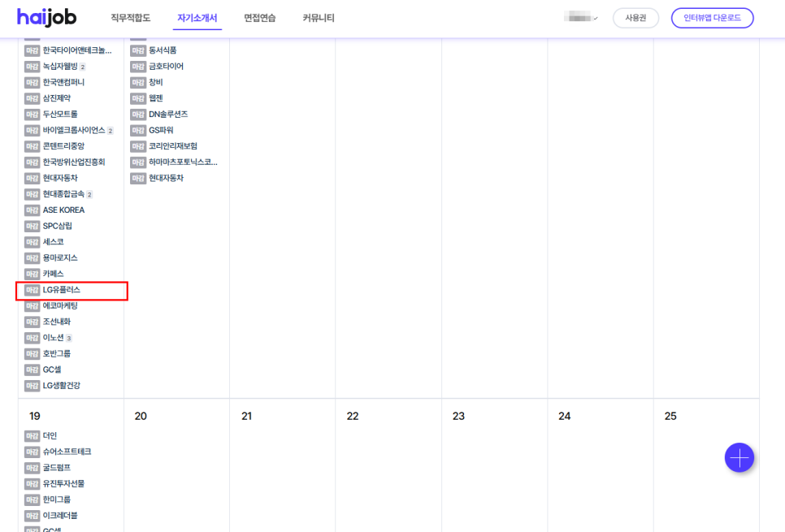This screenshot has width=785, height=532.
Task: Click the empty day 22 calendar cell
Action: 388,471
